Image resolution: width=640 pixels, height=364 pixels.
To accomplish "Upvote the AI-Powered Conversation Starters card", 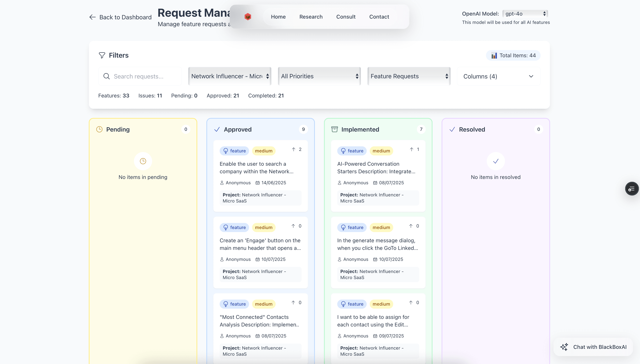I will (x=411, y=150).
